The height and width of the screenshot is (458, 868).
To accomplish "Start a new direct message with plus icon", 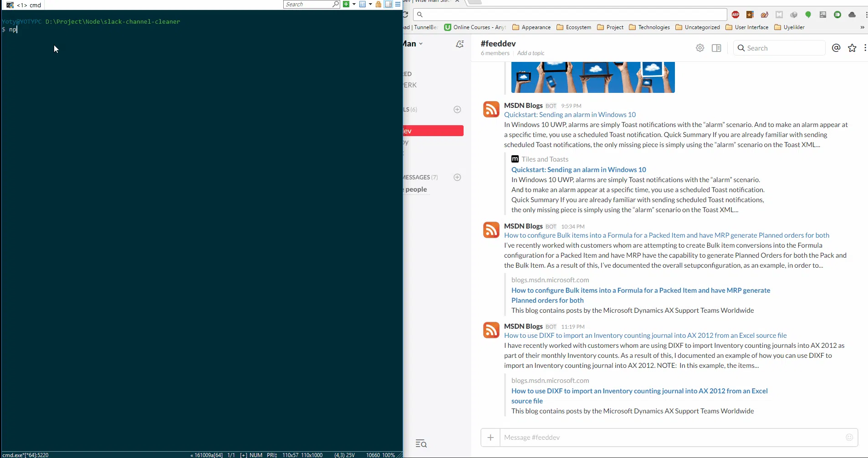I will coord(457,177).
